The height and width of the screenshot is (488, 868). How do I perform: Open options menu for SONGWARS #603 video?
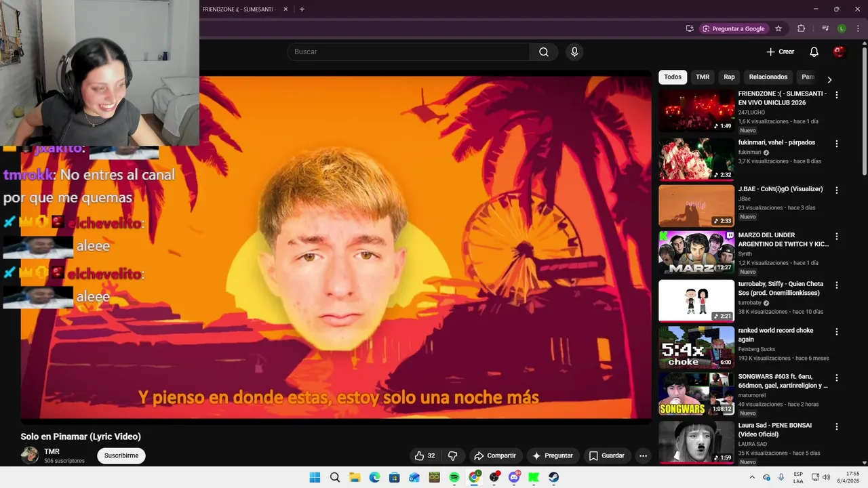[x=837, y=378]
